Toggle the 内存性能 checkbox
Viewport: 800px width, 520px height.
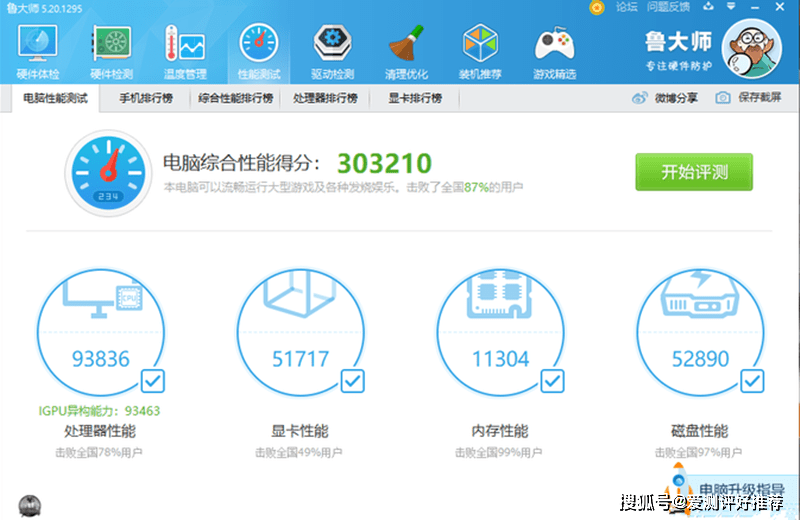pyautogui.click(x=552, y=381)
